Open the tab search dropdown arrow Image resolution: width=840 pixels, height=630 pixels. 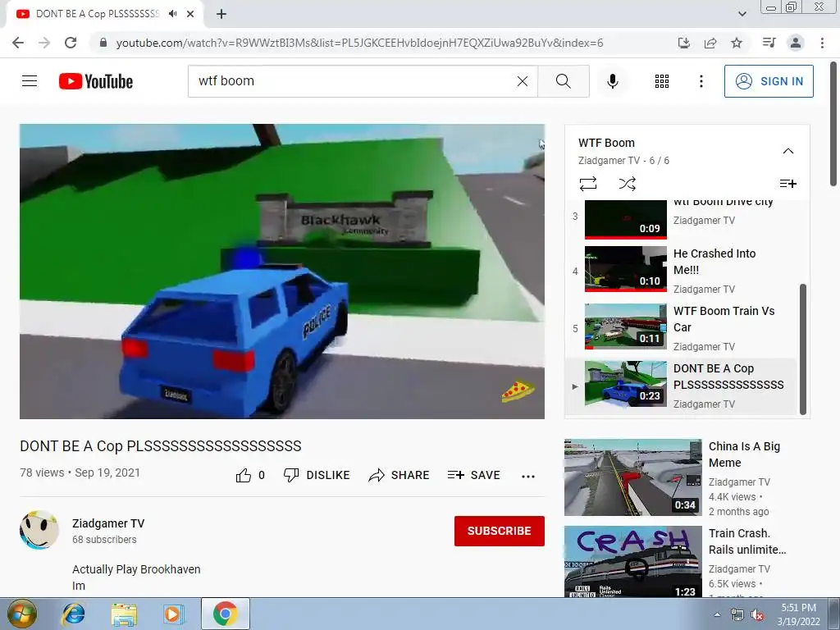tap(742, 14)
